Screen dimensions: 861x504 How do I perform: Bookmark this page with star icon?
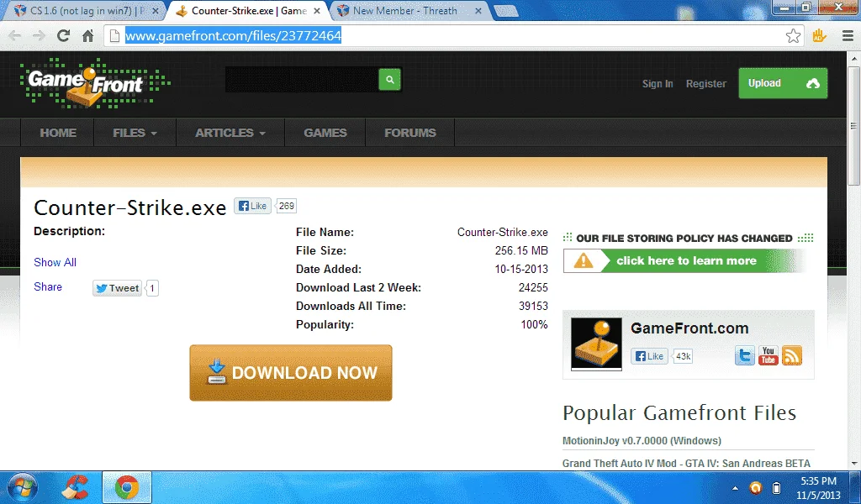click(793, 36)
